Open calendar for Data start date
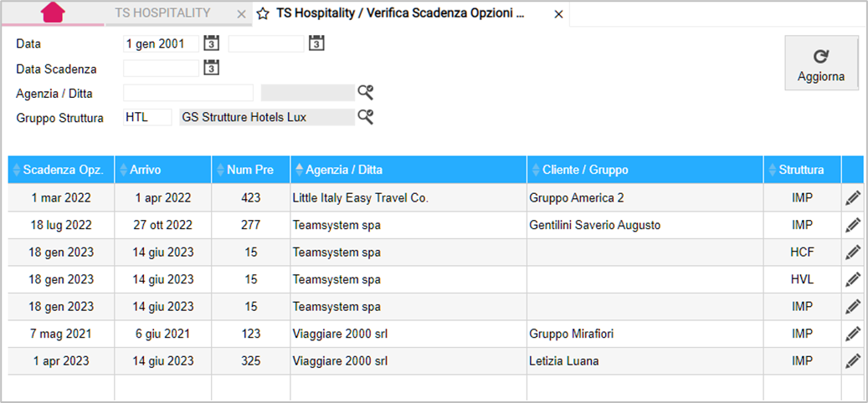This screenshot has height=403, width=868. pyautogui.click(x=212, y=43)
